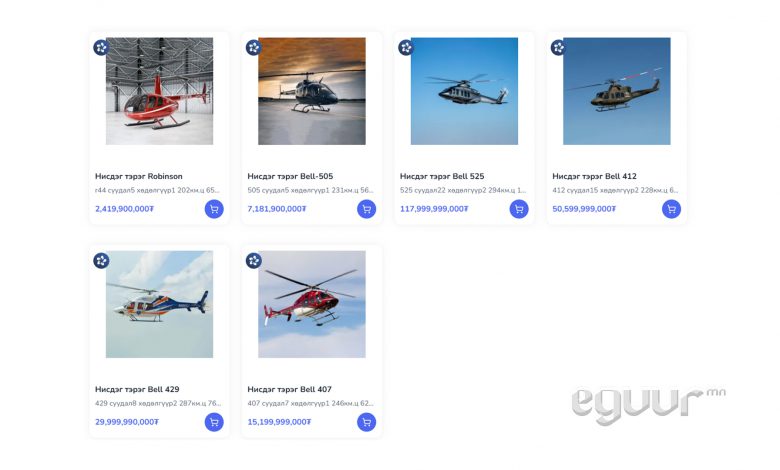Screen dimensions: 780x470
Task: Click the badge icon on Robinson card
Action: pyautogui.click(x=101, y=47)
